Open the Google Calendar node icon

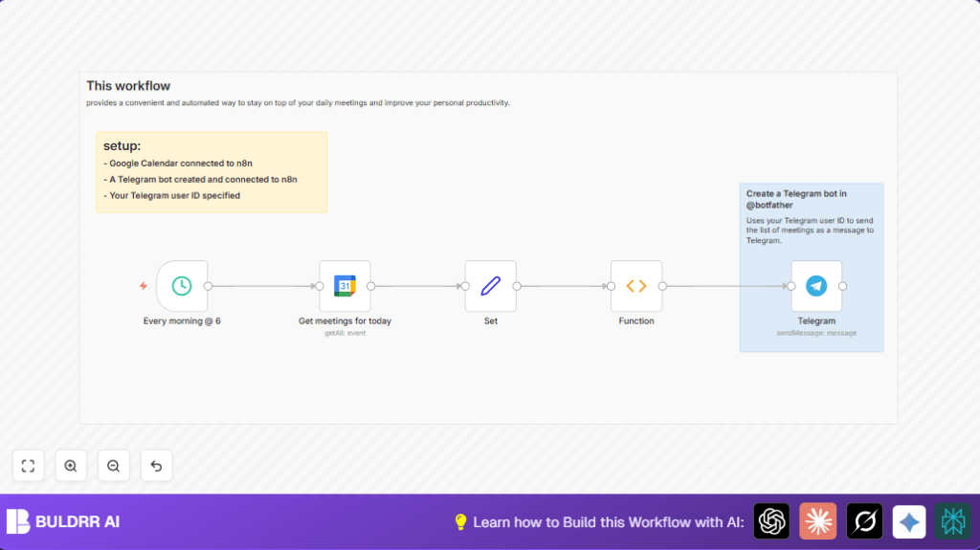pos(345,286)
